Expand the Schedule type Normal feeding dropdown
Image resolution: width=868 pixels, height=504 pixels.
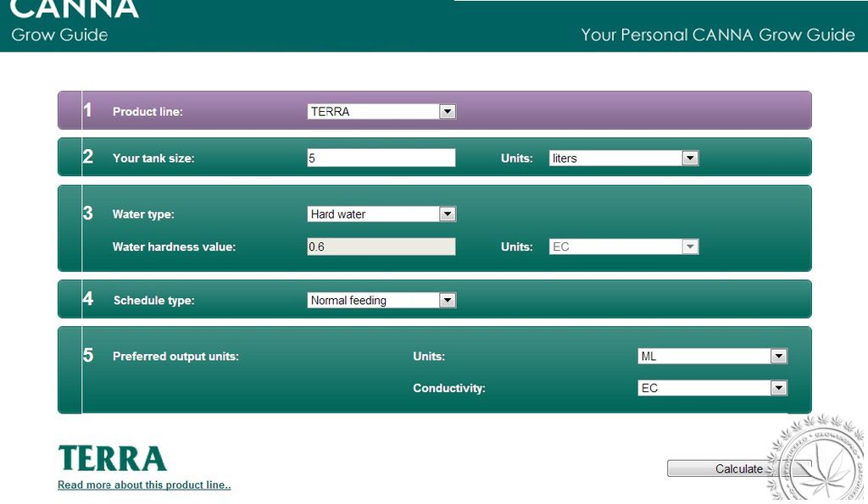[x=381, y=301]
